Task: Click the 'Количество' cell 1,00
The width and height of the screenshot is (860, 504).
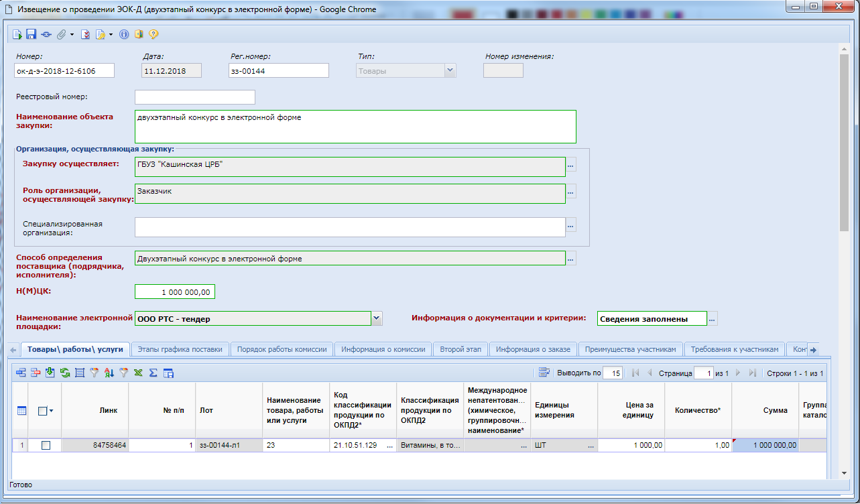Action: [x=698, y=445]
